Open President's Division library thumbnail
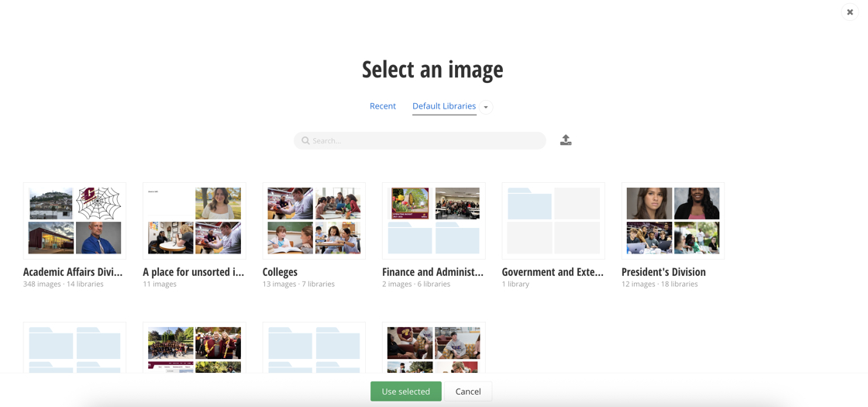 [x=673, y=221]
